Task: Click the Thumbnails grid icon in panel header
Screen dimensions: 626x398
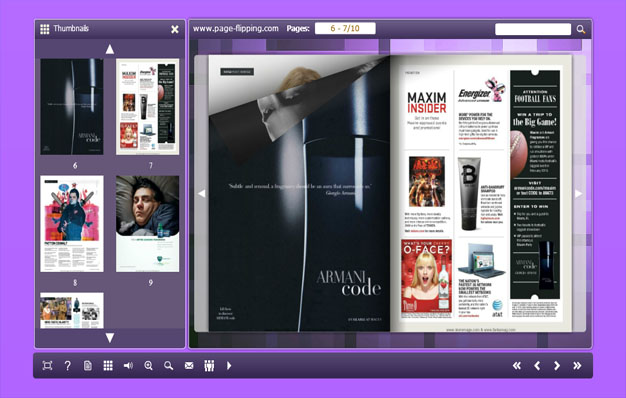Action: pyautogui.click(x=45, y=29)
